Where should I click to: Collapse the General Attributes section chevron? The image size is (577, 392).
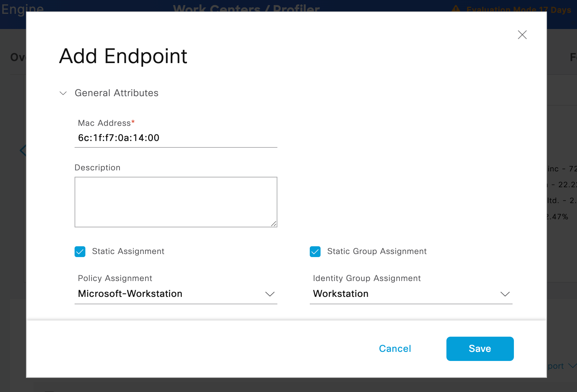click(63, 93)
